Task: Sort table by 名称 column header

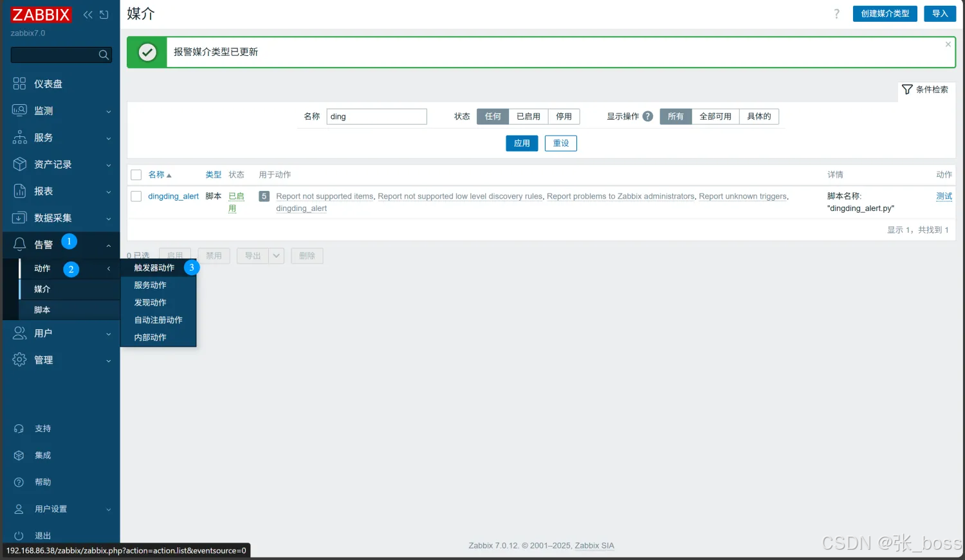Action: click(160, 175)
